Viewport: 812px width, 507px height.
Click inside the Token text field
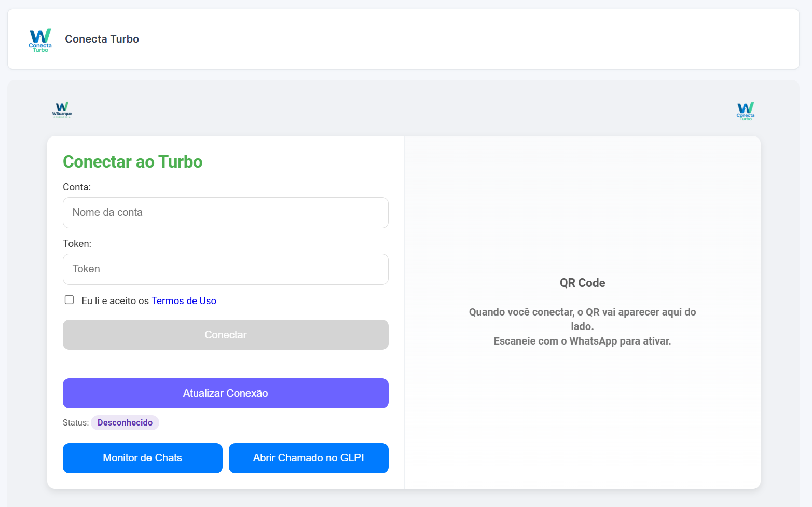coord(225,269)
